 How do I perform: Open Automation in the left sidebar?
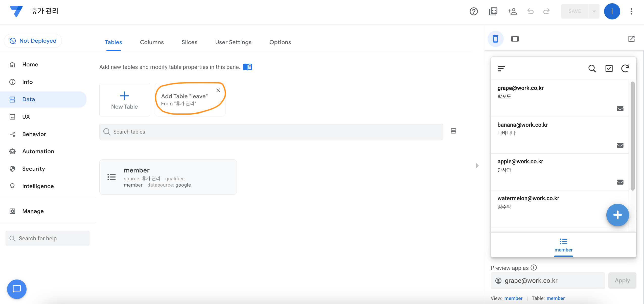tap(38, 151)
